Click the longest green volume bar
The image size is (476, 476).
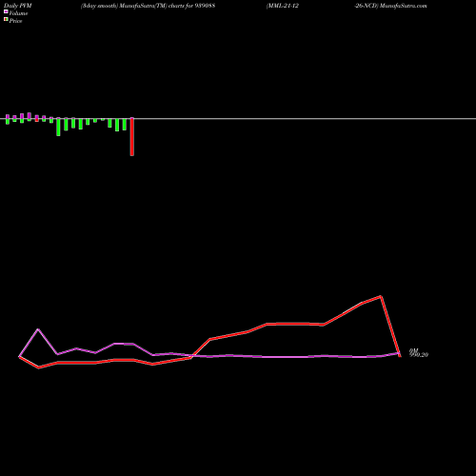point(58,127)
